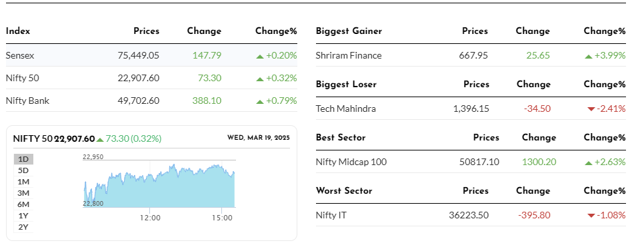This screenshot has height=245, width=644.
Task: Click the green up arrow beside Sensex +0.20%
Action: (x=259, y=56)
